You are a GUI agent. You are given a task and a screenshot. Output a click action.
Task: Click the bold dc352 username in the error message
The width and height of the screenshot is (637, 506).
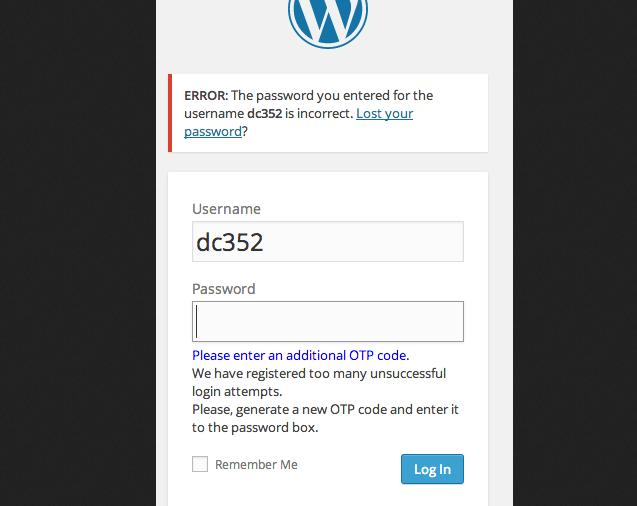(x=264, y=113)
